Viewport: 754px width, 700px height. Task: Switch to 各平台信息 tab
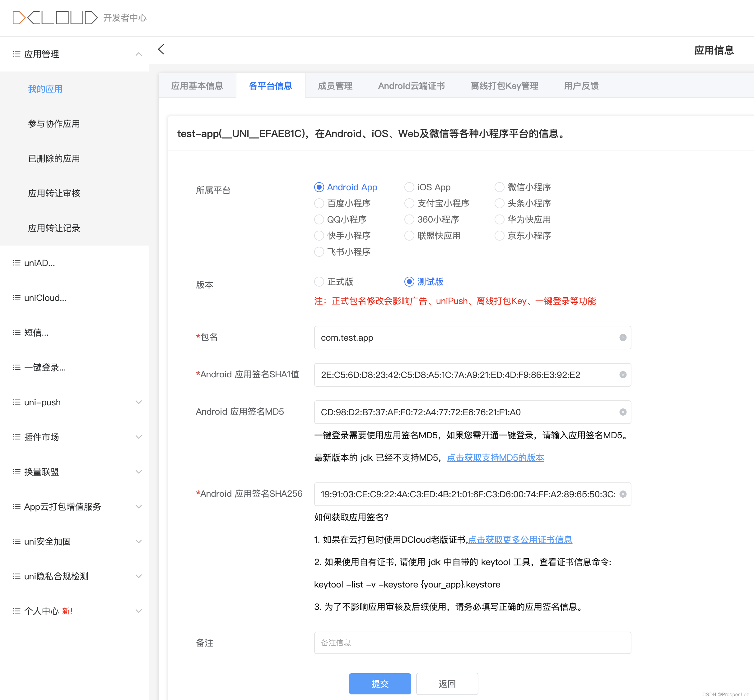[271, 86]
